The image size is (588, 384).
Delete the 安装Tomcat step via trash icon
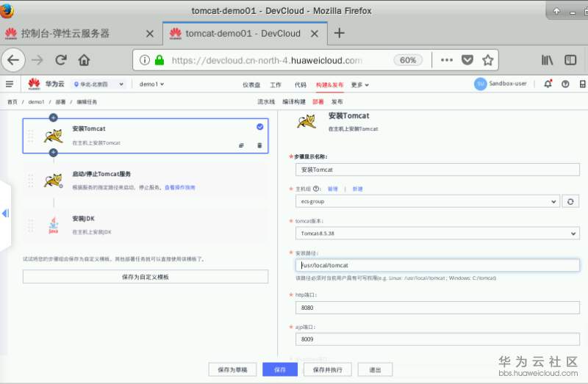259,145
